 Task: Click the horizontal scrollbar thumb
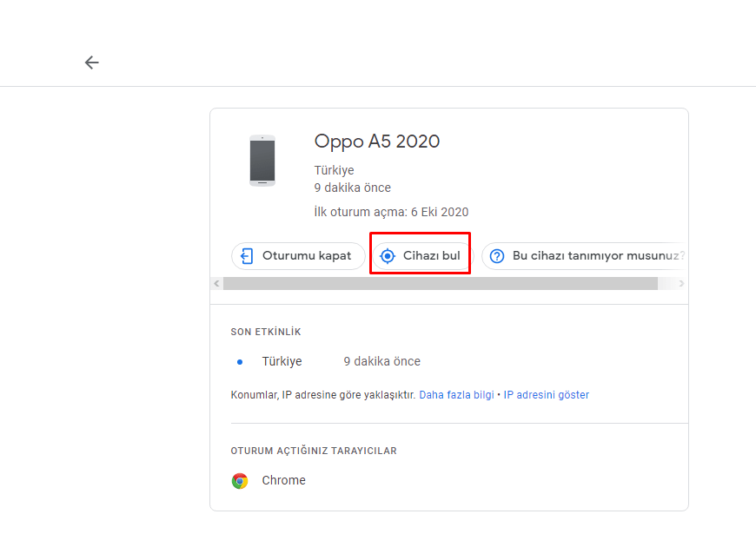click(441, 283)
